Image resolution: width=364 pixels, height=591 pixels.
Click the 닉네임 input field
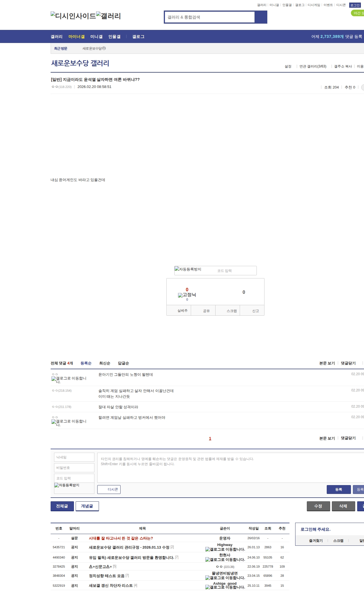click(74, 457)
